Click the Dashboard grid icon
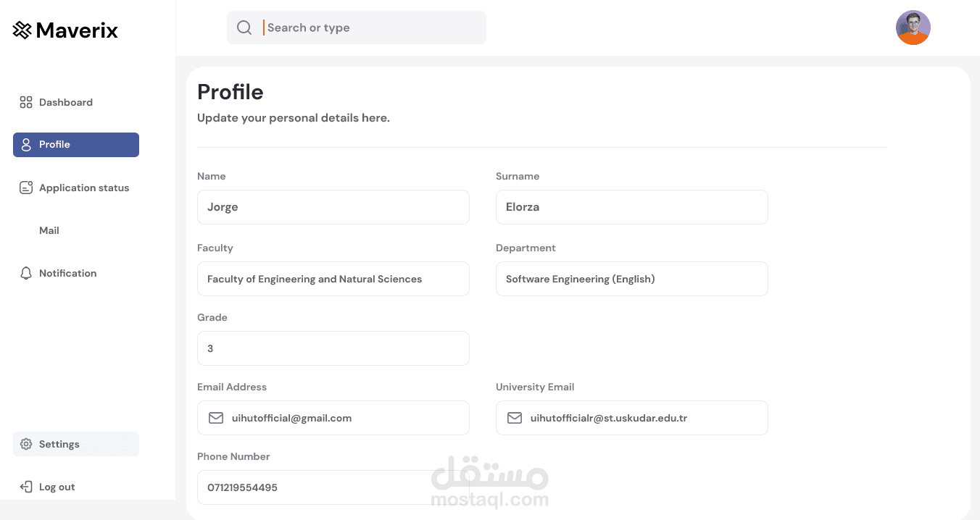Image resolution: width=980 pixels, height=520 pixels. 26,102
